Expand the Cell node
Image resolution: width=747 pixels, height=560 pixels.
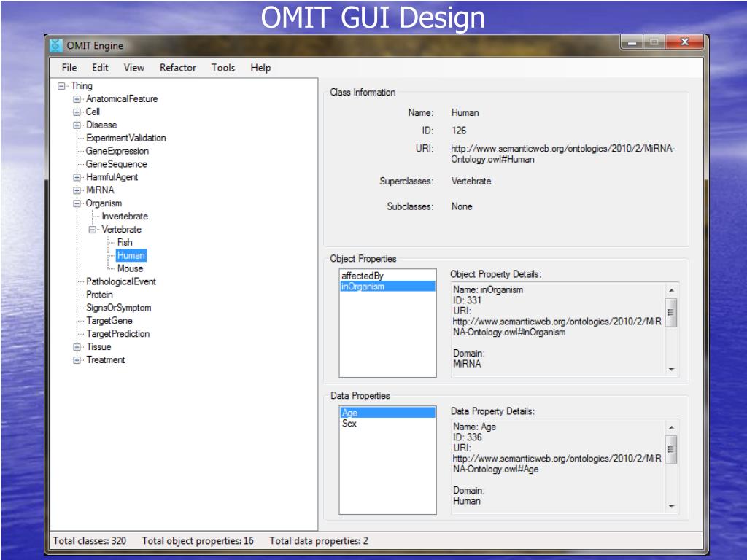coord(77,112)
